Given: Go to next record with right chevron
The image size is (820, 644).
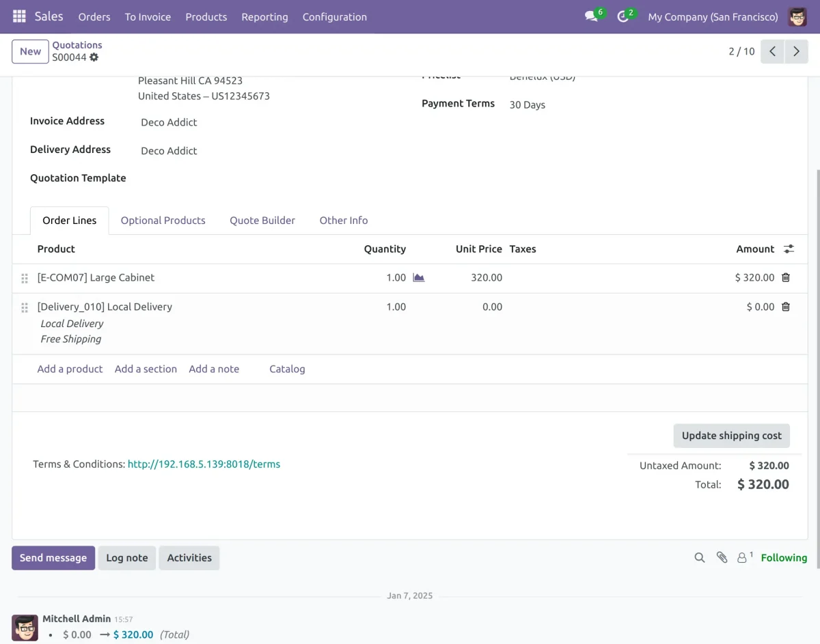Looking at the screenshot, I should pos(796,51).
